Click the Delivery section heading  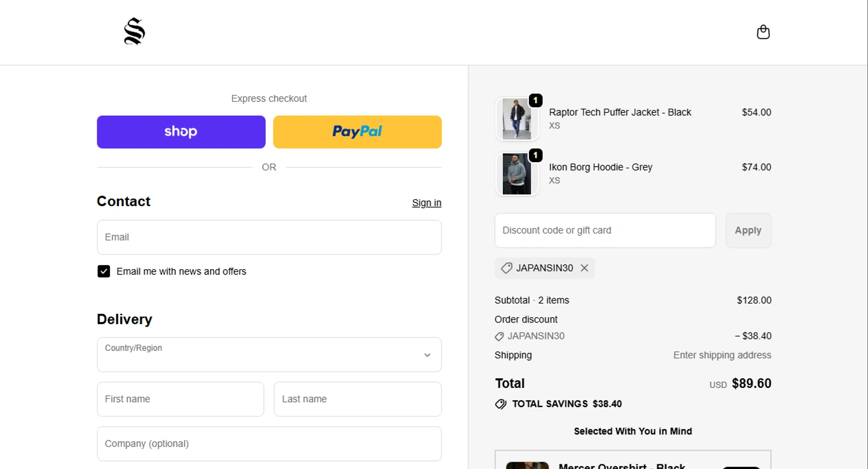pos(124,320)
